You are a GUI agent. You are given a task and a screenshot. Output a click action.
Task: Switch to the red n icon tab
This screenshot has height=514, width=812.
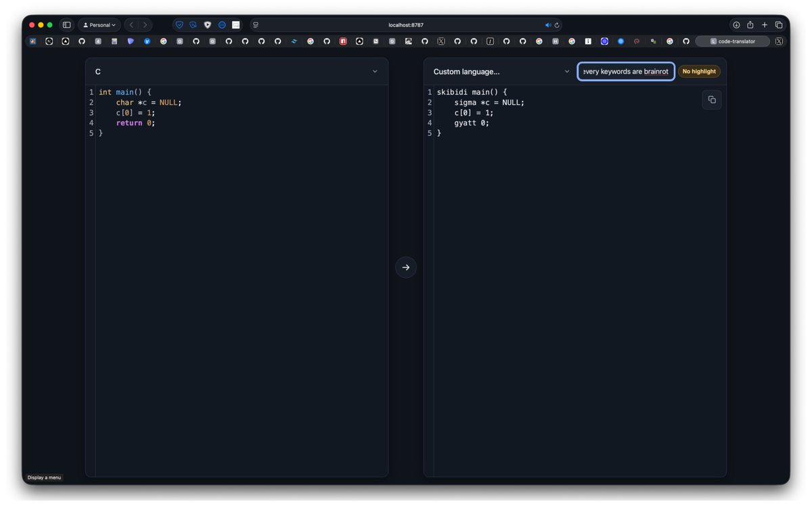(343, 41)
